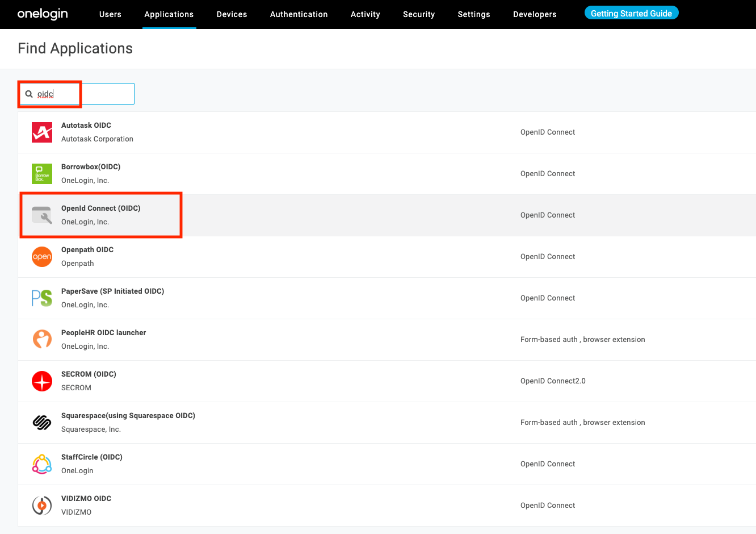Click 'Squarespace, Inc.' vendor text

[x=91, y=429]
